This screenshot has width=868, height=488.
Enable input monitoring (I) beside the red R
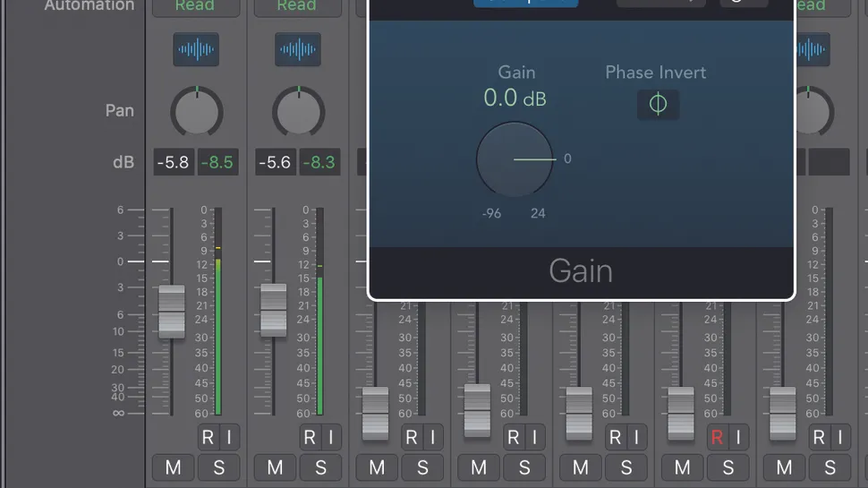click(x=738, y=438)
